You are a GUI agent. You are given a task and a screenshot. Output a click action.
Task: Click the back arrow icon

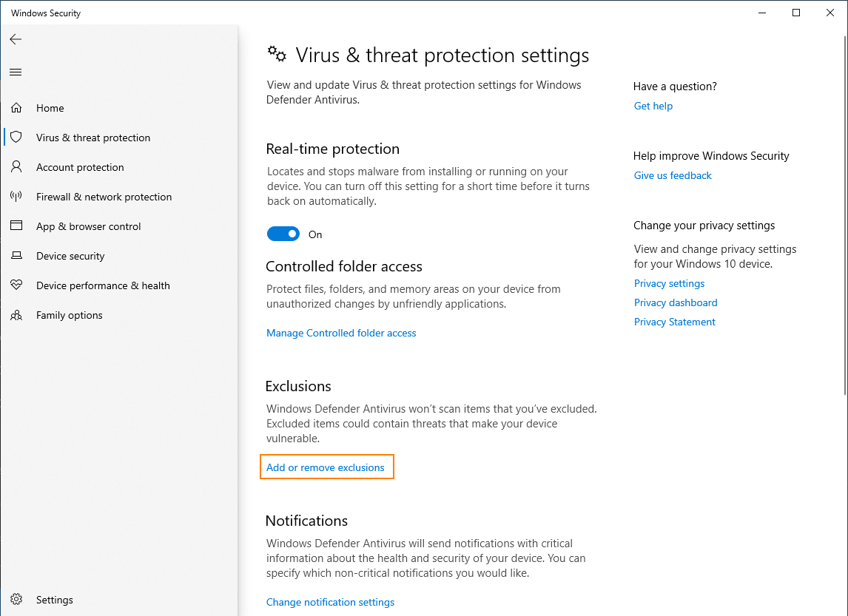(16, 39)
